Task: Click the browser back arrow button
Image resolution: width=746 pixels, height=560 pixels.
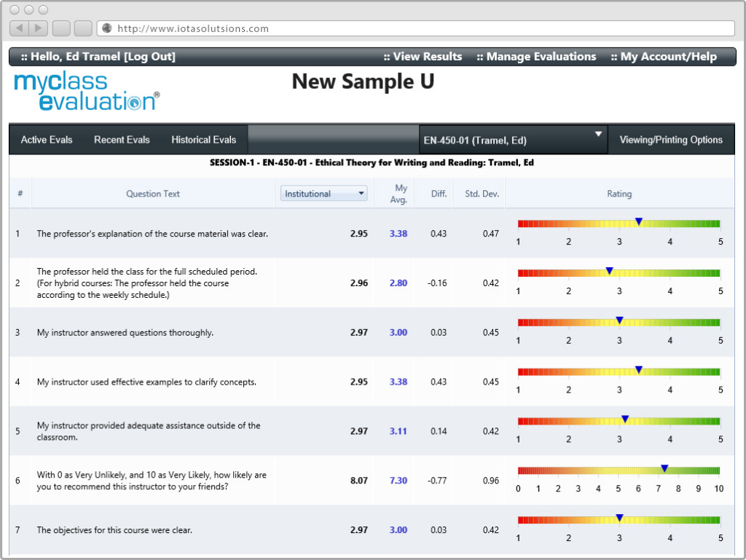Action: (x=19, y=28)
